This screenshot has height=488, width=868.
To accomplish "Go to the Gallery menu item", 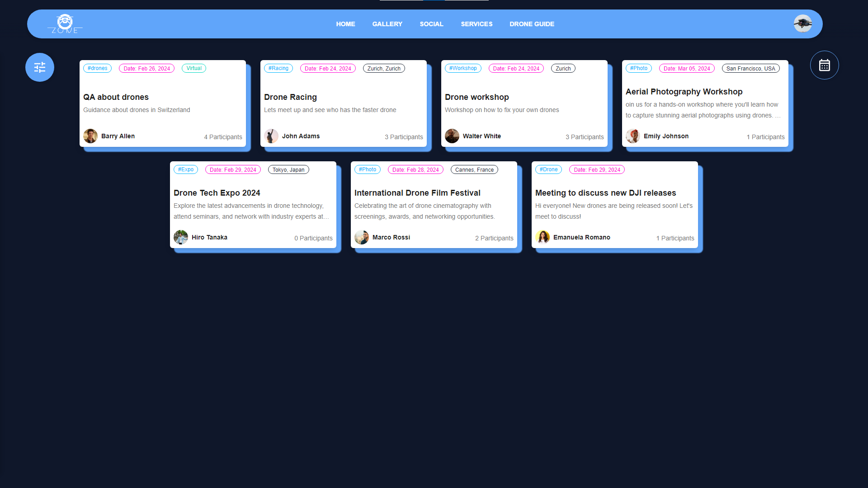I will click(387, 24).
